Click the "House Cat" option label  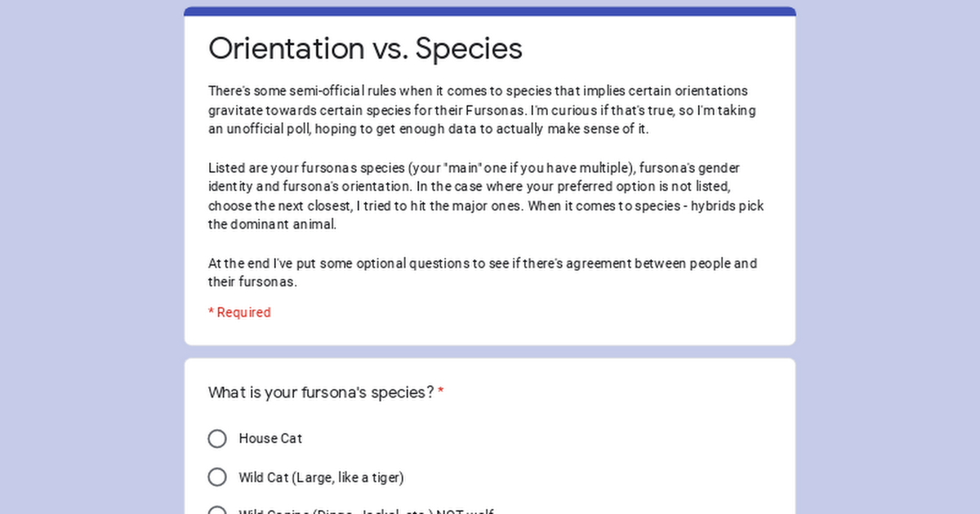(x=270, y=439)
